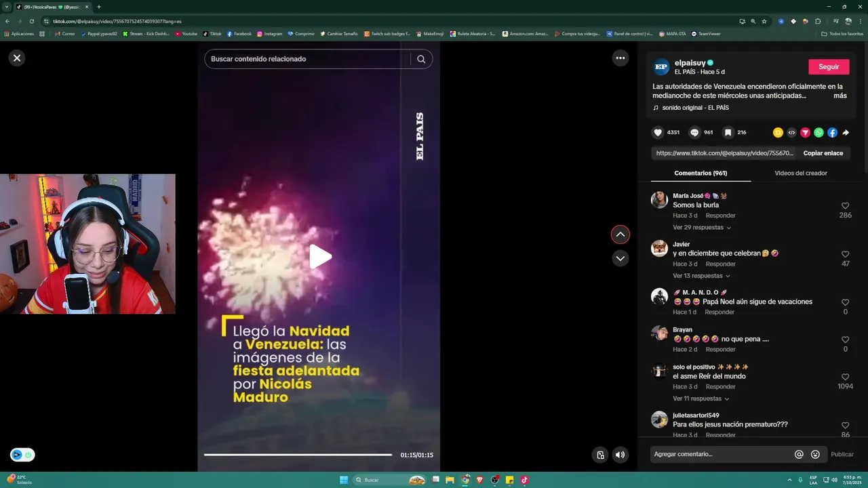868x488 pixels.
Task: Click the red send-to-friends icon
Action: (x=805, y=133)
